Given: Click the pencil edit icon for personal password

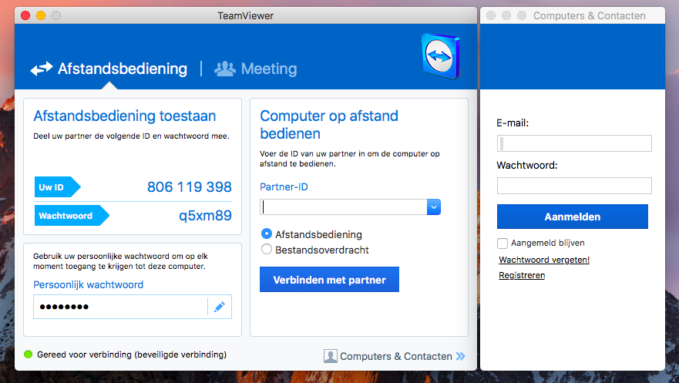Looking at the screenshot, I should (x=220, y=307).
